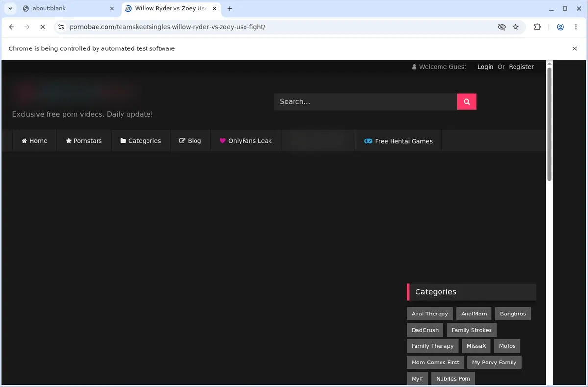Select the Nubiles Porn category tag
Image resolution: width=588 pixels, height=387 pixels.
click(453, 378)
